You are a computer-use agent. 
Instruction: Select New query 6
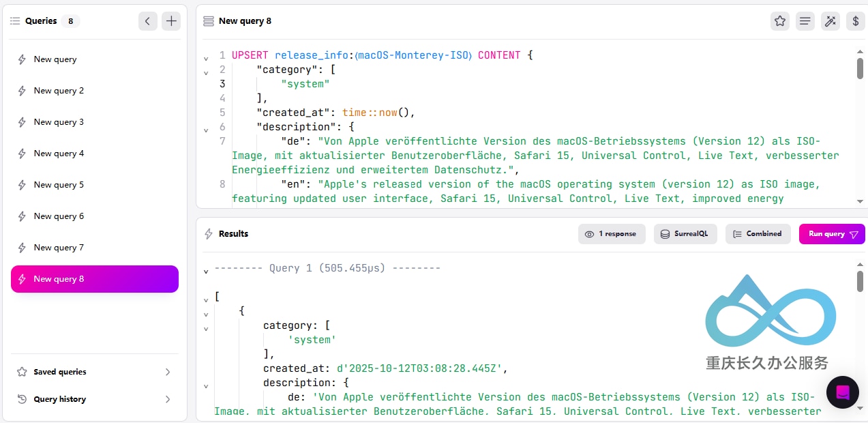tap(95, 216)
